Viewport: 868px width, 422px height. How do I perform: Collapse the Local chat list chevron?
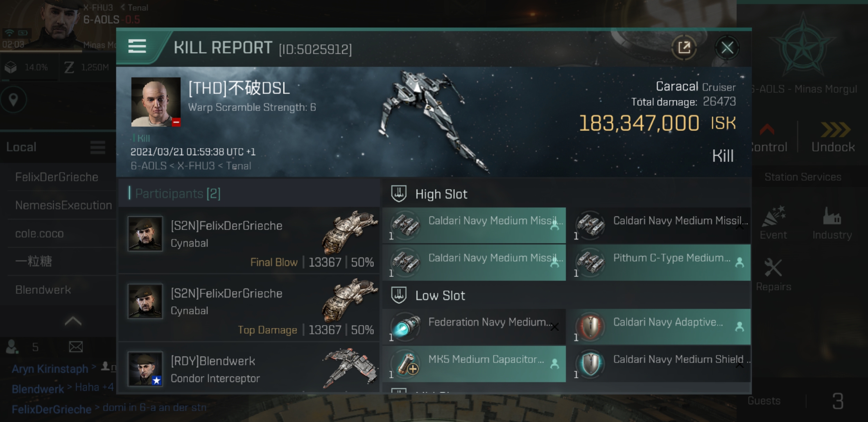click(73, 321)
